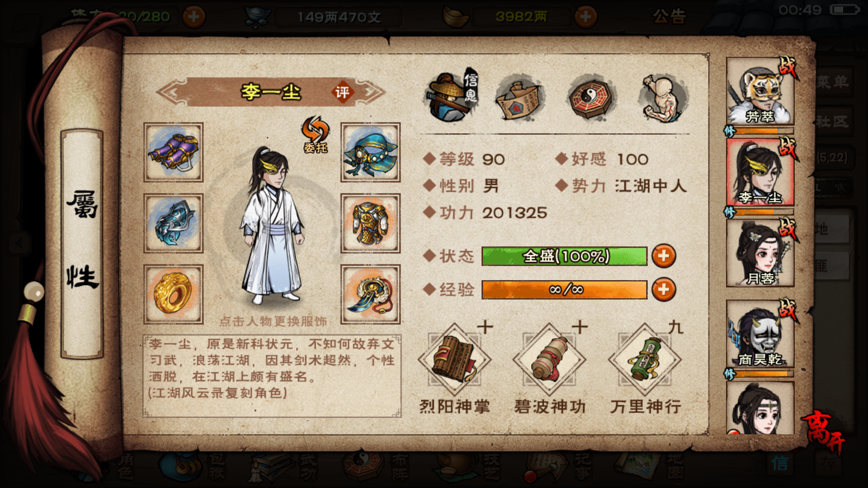Add experience with the 经验 plus button
This screenshot has height=488, width=868.
click(x=664, y=289)
